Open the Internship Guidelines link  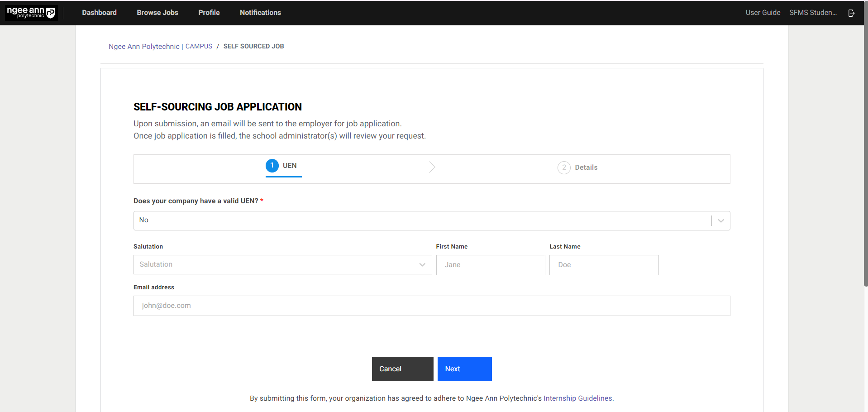578,398
